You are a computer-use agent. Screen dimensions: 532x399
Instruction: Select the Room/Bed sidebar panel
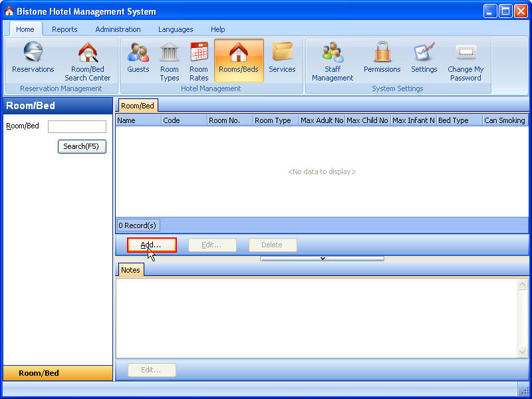coord(58,373)
